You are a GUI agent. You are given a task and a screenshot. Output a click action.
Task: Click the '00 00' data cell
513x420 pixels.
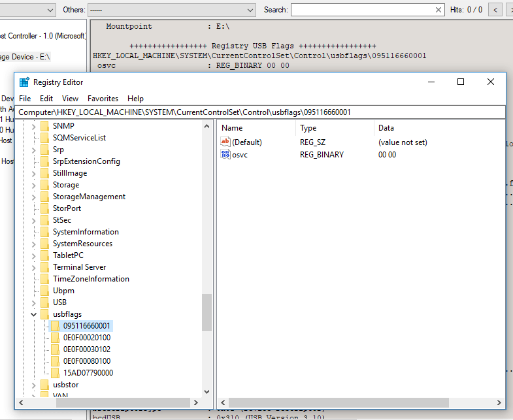[x=387, y=155]
